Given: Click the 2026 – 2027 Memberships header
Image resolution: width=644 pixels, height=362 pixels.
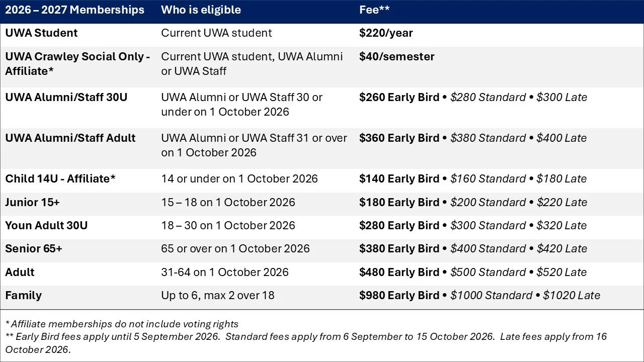Looking at the screenshot, I should pyautogui.click(x=74, y=10).
